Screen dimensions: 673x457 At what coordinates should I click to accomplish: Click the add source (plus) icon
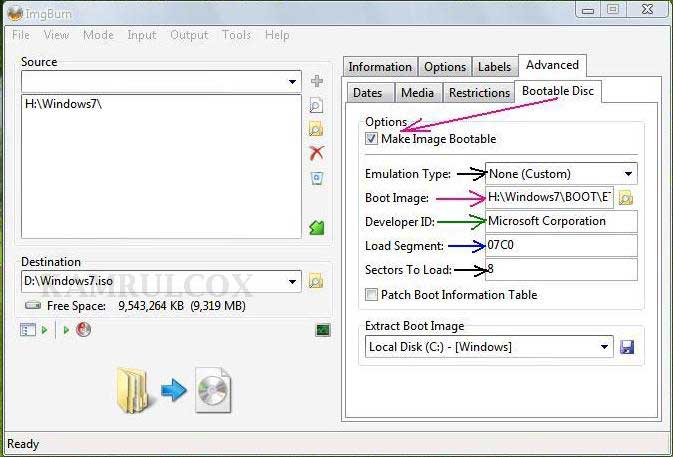pyautogui.click(x=317, y=81)
